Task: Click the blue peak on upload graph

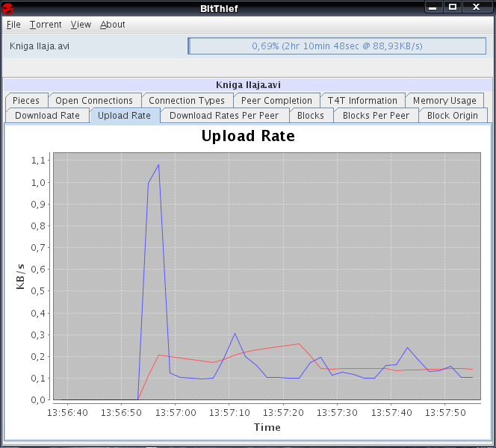Action: coord(158,165)
